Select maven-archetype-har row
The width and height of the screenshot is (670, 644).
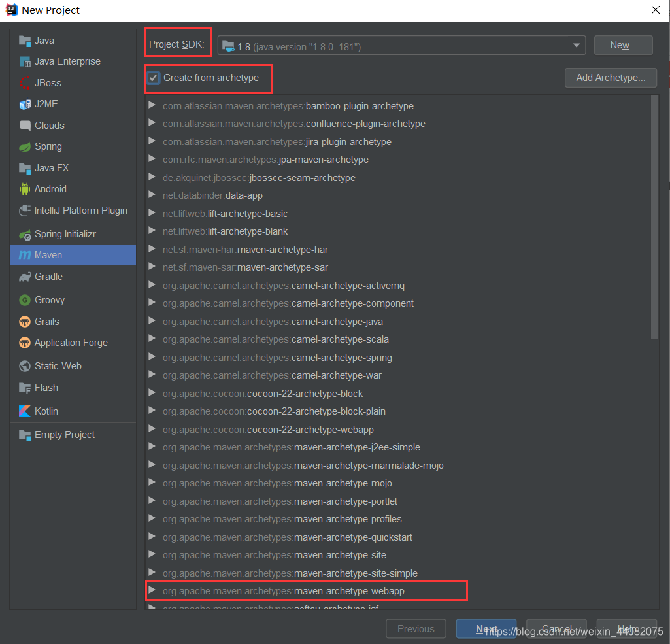point(397,250)
